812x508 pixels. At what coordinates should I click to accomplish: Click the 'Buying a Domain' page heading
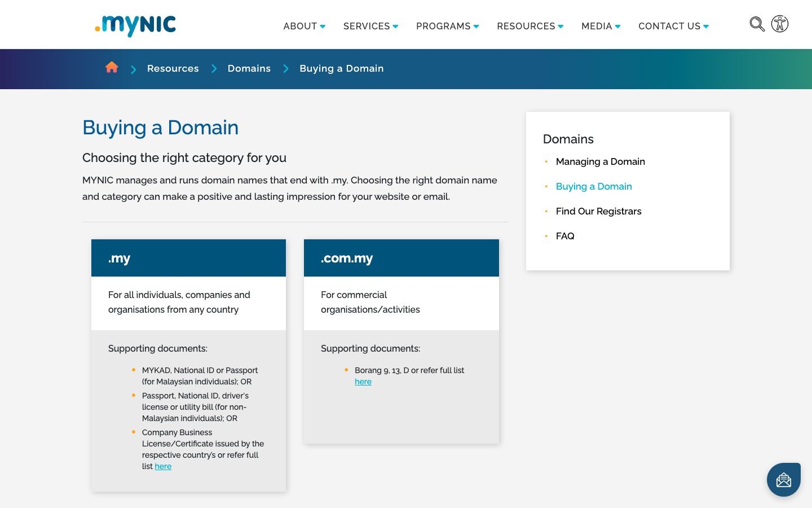coord(161,128)
